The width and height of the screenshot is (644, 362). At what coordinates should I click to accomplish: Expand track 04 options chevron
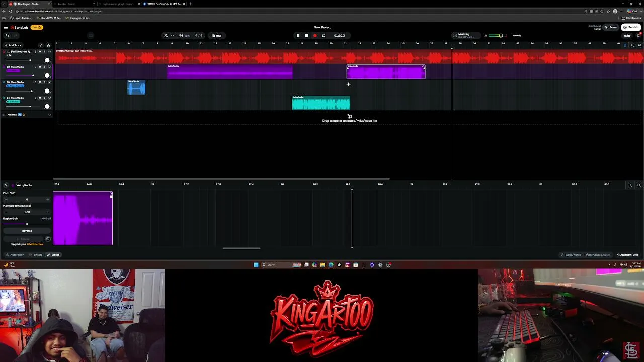[49, 98]
